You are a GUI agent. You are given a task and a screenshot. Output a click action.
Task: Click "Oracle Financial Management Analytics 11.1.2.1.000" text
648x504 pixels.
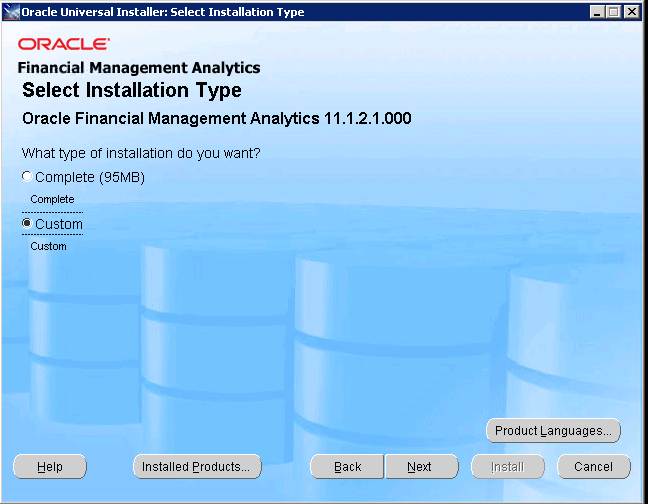click(217, 119)
